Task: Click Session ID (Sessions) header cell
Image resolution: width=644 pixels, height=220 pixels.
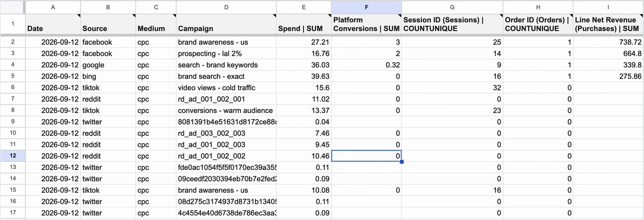Action: [x=453, y=24]
